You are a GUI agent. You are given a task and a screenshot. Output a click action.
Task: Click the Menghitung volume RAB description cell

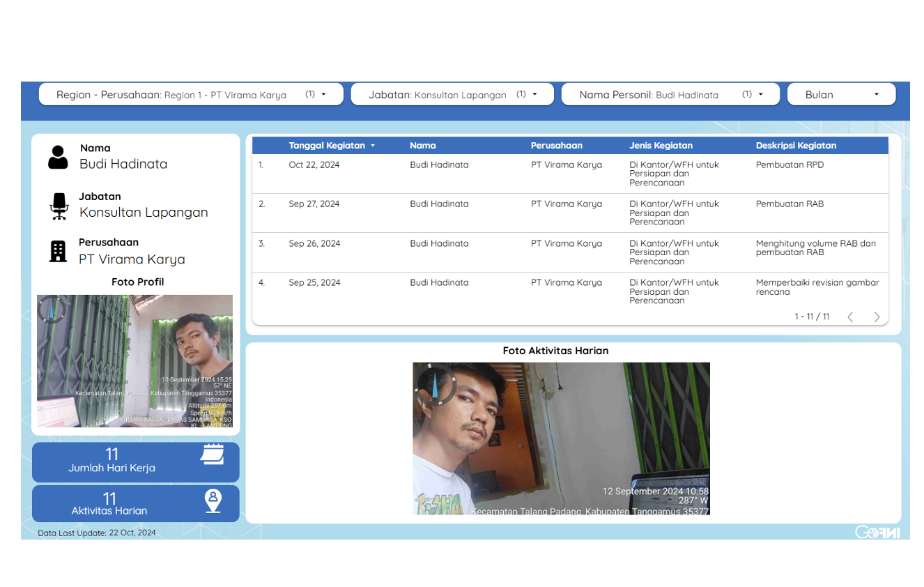tap(816, 248)
